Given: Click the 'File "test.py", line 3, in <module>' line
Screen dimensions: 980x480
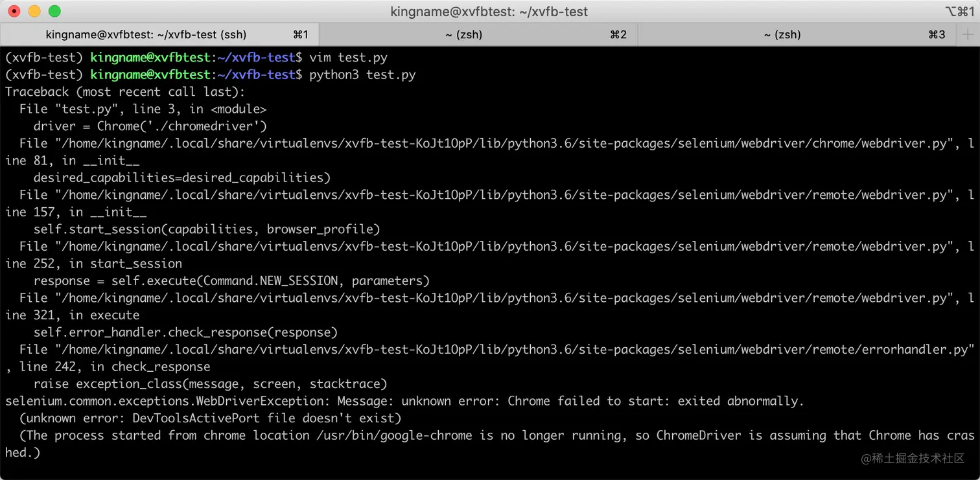Looking at the screenshot, I should [143, 109].
